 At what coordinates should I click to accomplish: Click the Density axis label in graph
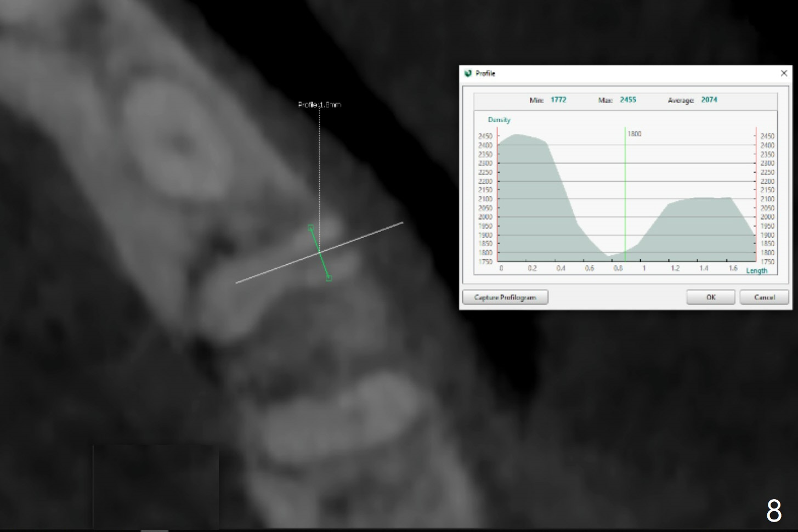(499, 120)
